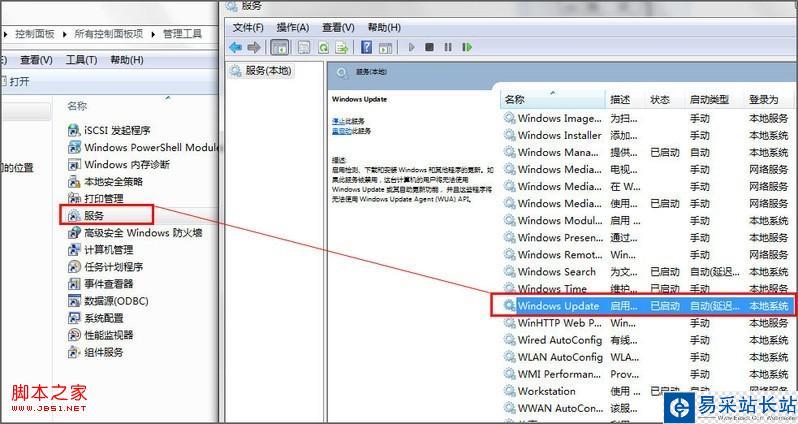Open the 帮助(H) menu in Services window
The width and height of the screenshot is (798, 424).
point(384,27)
